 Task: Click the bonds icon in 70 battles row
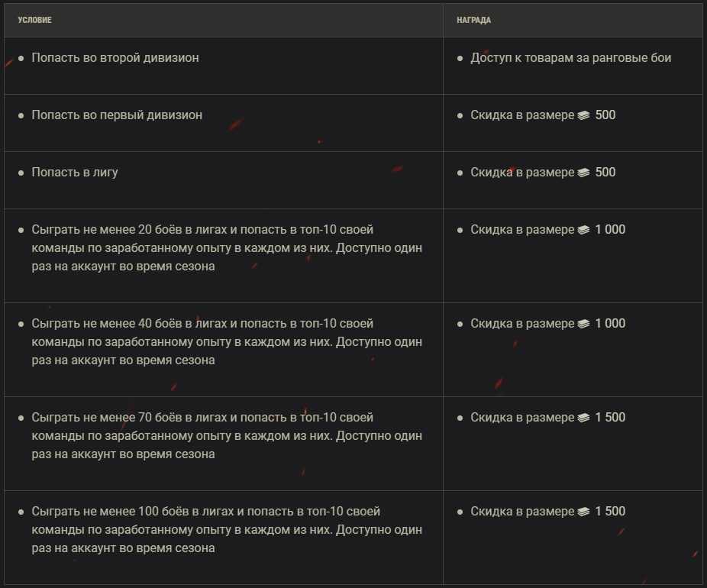(x=583, y=418)
